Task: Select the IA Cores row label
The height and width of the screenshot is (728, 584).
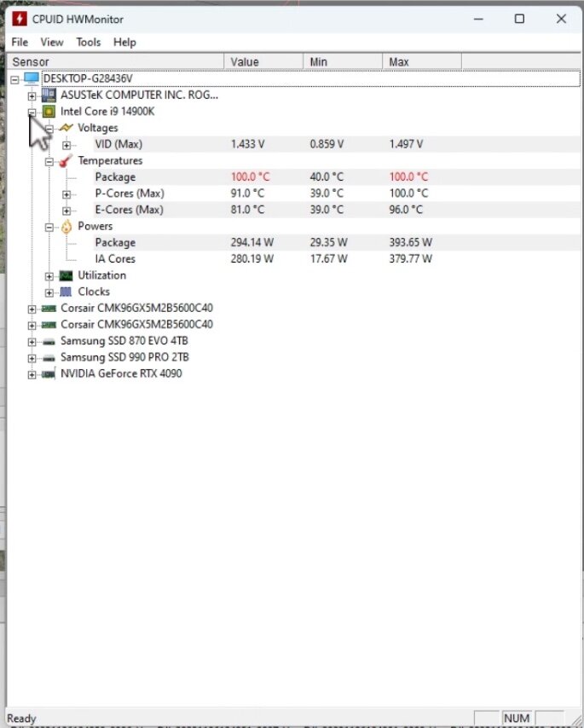Action: (x=115, y=258)
